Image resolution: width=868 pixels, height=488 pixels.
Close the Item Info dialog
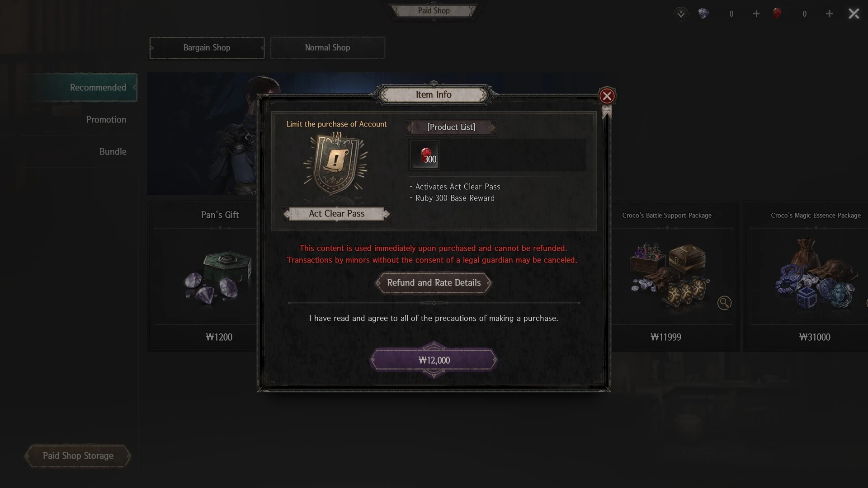pos(607,96)
